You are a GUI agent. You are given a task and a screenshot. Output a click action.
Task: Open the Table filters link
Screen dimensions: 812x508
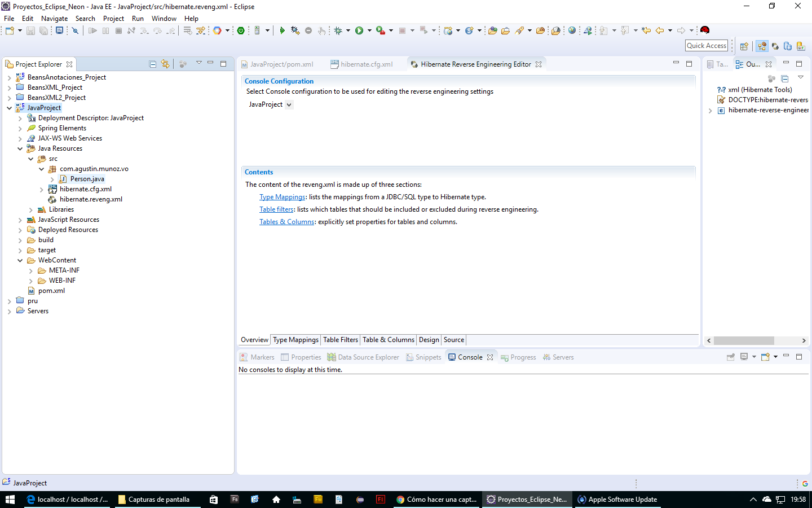point(276,209)
